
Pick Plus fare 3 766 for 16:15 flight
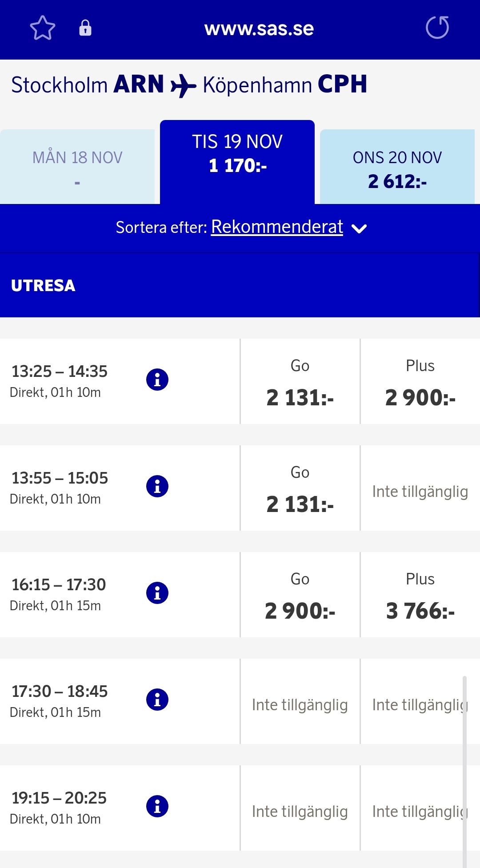click(420, 596)
